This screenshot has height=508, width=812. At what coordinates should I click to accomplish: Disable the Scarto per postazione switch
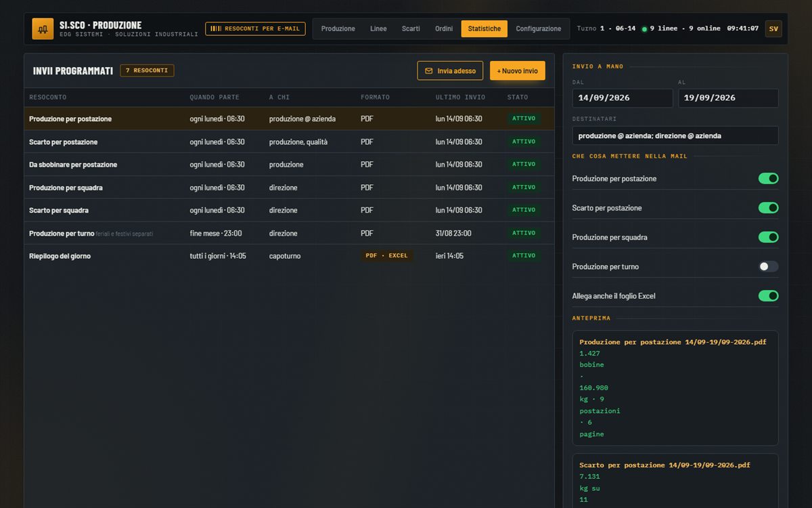tap(768, 208)
